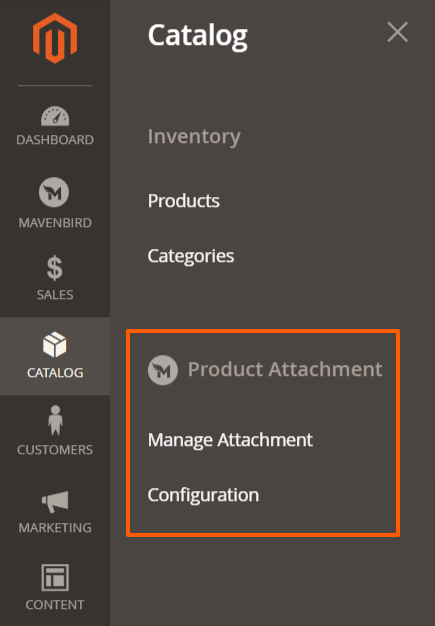Click the Product Attachment heading
This screenshot has height=626, width=435.
coord(285,369)
